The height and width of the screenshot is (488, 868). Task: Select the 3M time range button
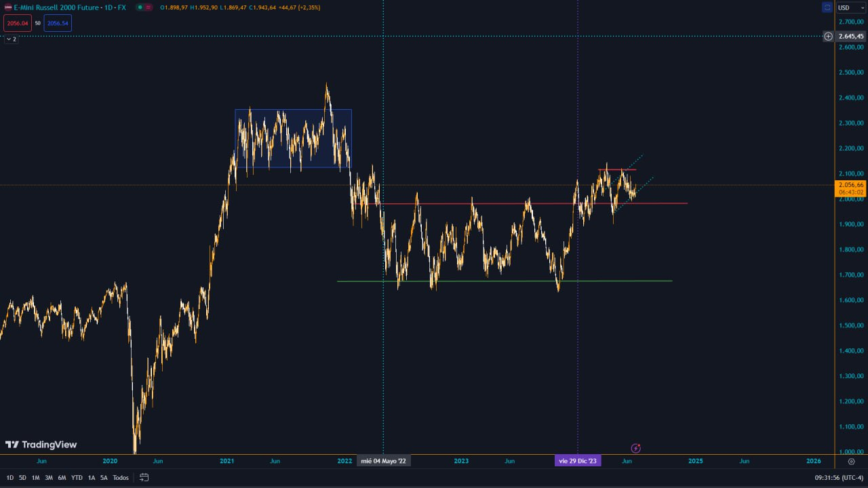(x=49, y=478)
